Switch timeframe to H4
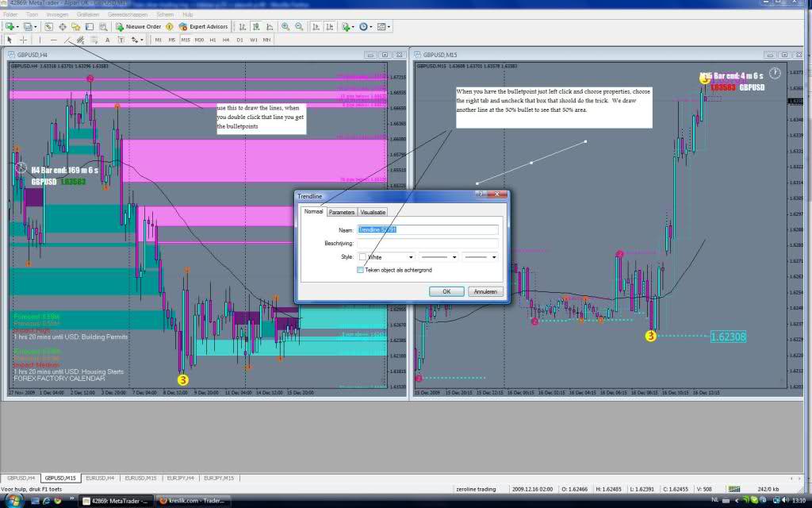Screen dimensions: 812x508 (226, 40)
